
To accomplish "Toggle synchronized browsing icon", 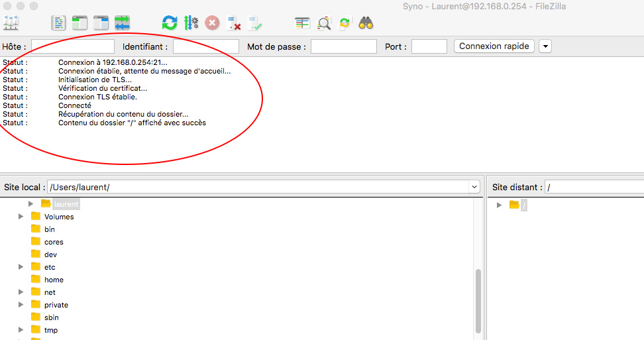I will tap(345, 23).
